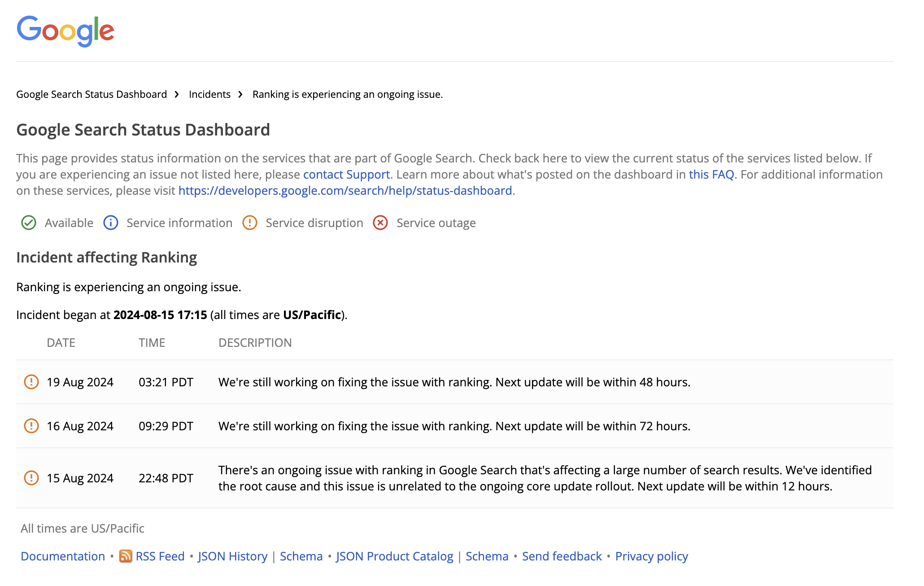
Task: Click chevron after Google Search Status Dashboard breadcrumb
Action: pos(177,94)
